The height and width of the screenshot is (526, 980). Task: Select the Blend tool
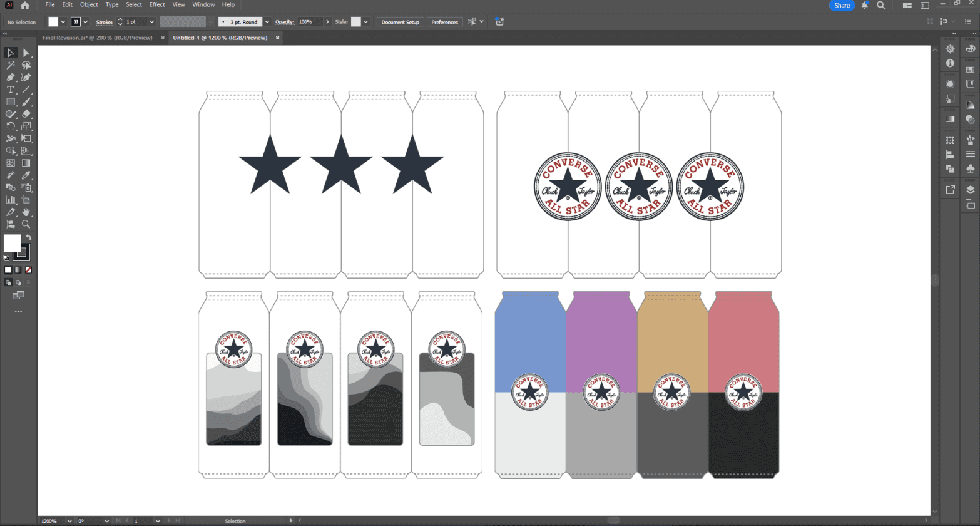coord(11,187)
